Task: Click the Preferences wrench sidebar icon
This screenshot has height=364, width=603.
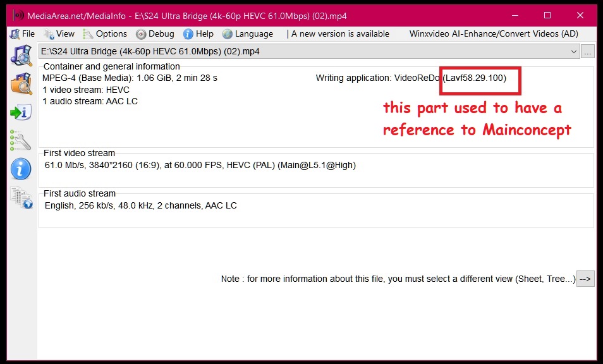Action: click(20, 140)
